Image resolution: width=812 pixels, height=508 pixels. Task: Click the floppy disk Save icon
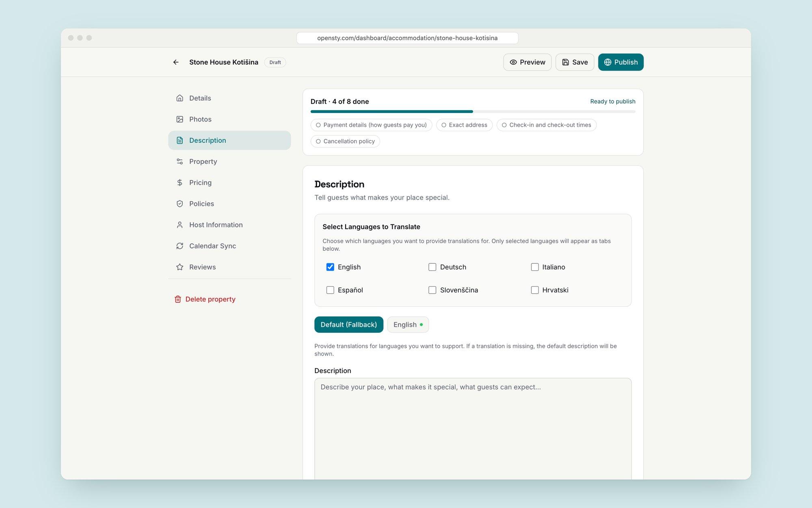point(566,62)
